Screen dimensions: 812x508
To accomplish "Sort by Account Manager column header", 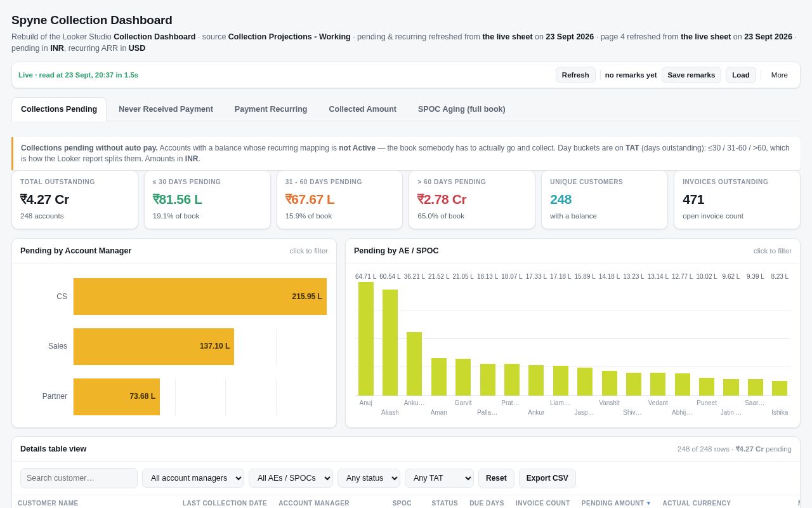I will (314, 503).
